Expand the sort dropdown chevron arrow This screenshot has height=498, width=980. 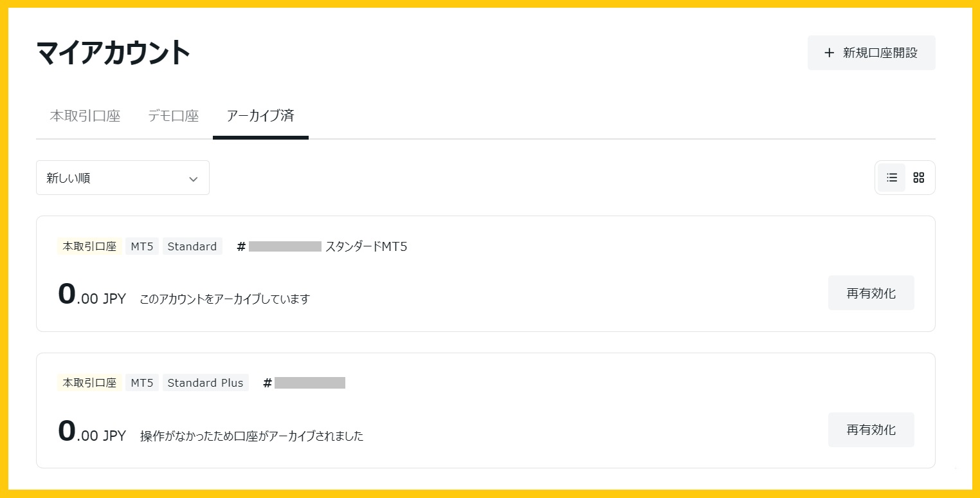coord(193,179)
